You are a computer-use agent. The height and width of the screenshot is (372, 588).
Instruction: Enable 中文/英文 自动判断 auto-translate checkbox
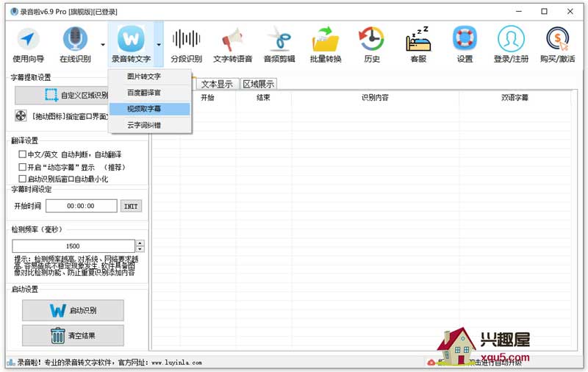click(22, 154)
